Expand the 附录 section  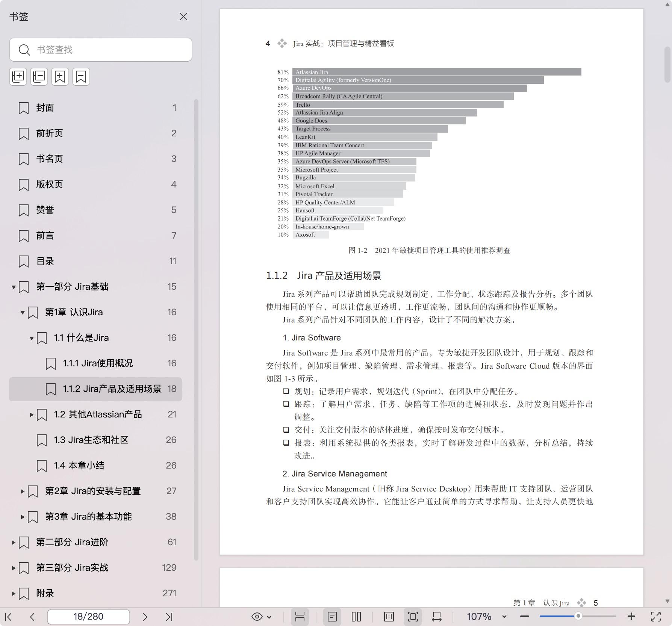(x=14, y=594)
